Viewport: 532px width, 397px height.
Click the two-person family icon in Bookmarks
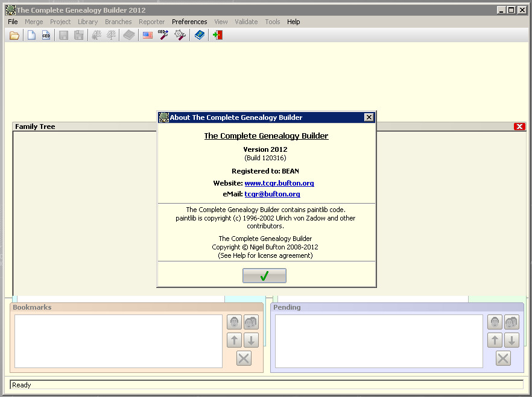(251, 322)
